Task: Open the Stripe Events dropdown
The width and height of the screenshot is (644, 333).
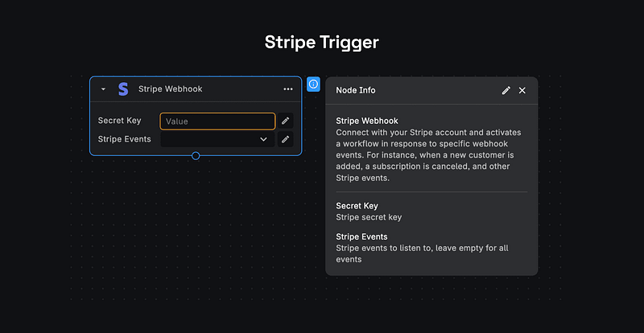Action: (217, 139)
